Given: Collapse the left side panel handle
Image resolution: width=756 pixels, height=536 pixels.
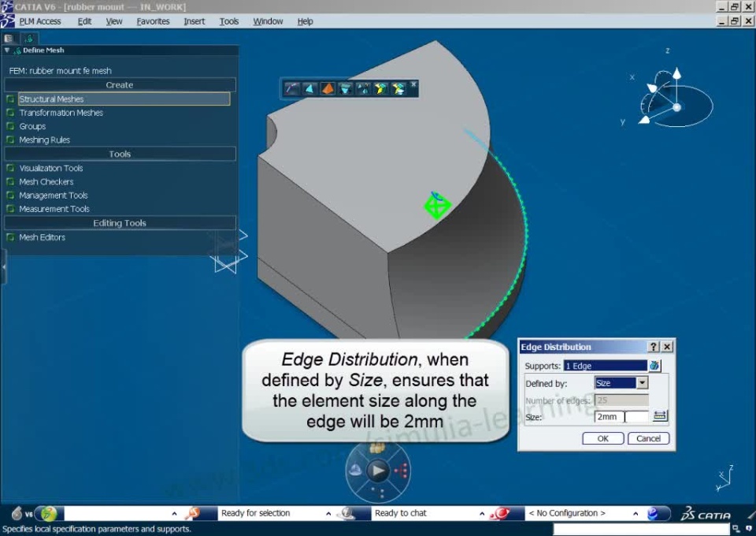Looking at the screenshot, I should pyautogui.click(x=3, y=266).
